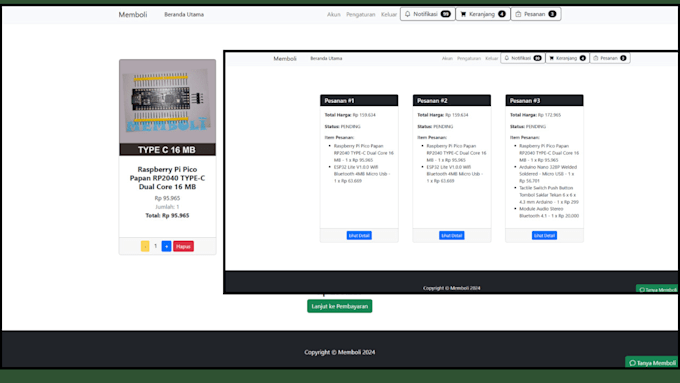The image size is (680, 383).
Task: Click Arduino Nano 328P item in Pesanan #3
Action: [x=548, y=173]
